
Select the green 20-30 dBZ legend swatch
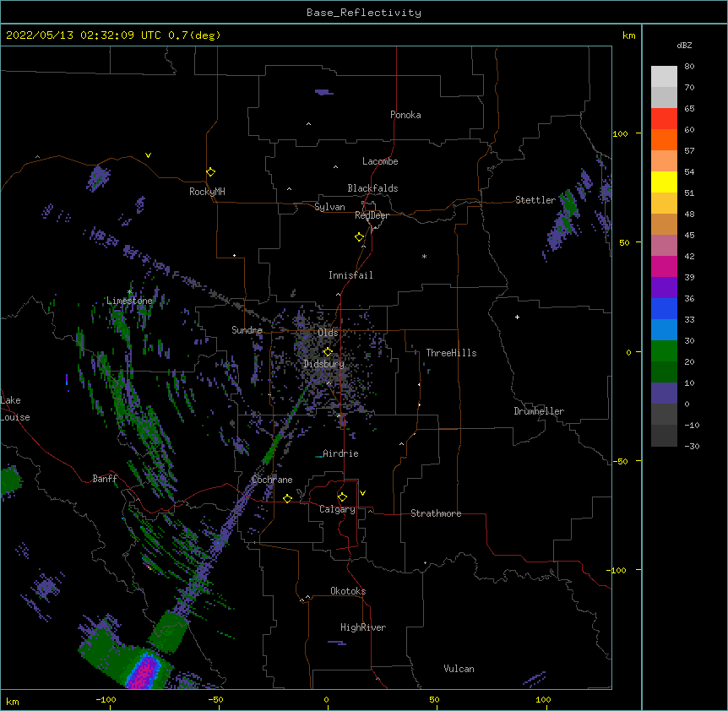pos(664,351)
